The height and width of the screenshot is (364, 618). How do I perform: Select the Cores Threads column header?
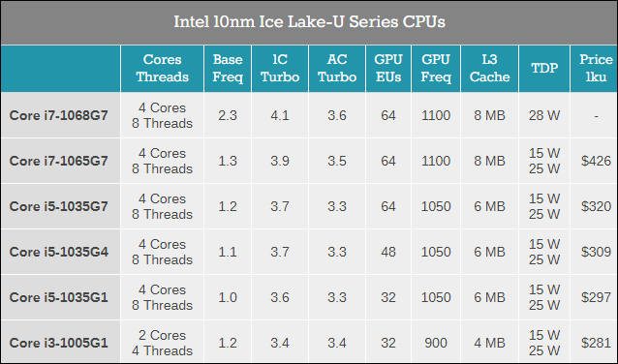(x=162, y=68)
